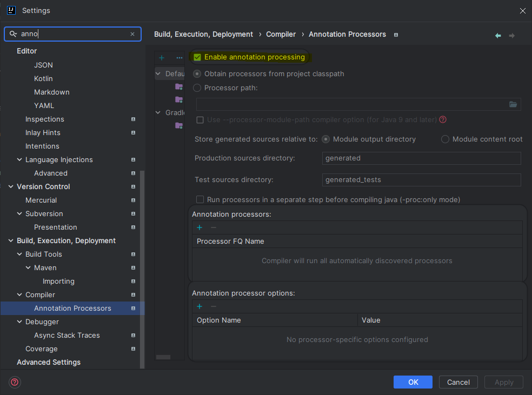532x395 pixels.
Task: Collapse Subversion tree node
Action: click(19, 213)
